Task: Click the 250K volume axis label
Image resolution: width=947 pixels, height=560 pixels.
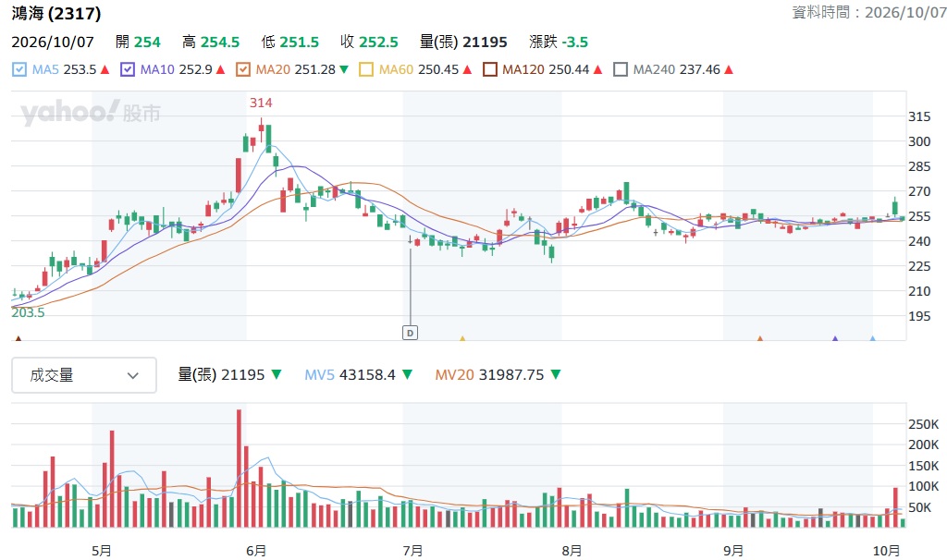Action: [x=924, y=424]
